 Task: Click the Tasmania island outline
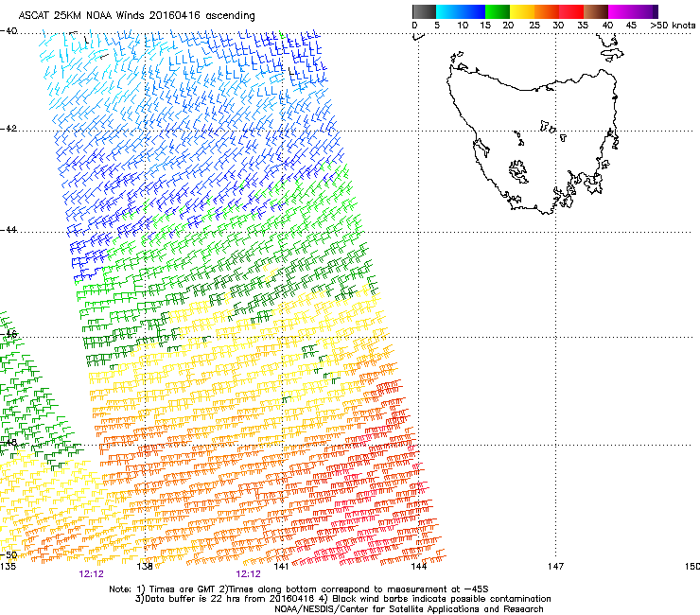(532, 141)
